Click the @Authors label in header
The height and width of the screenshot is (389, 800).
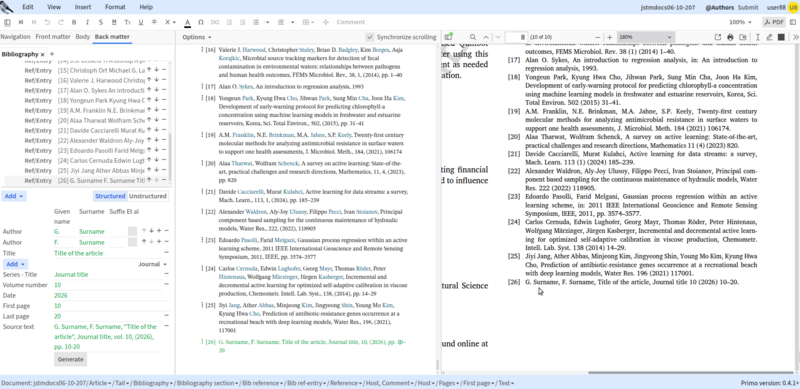[719, 7]
